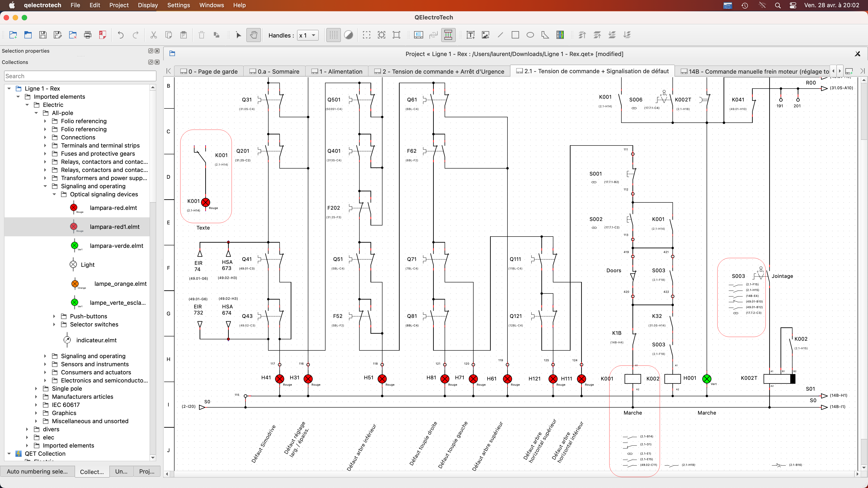Add a terminal strip with colored icon
The width and height of the screenshot is (868, 488).
point(560,35)
